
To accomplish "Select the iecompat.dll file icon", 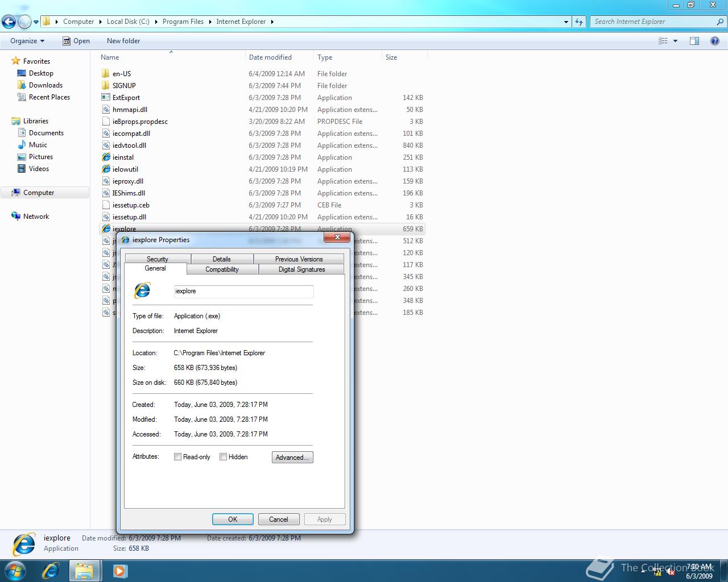I will click(x=106, y=134).
